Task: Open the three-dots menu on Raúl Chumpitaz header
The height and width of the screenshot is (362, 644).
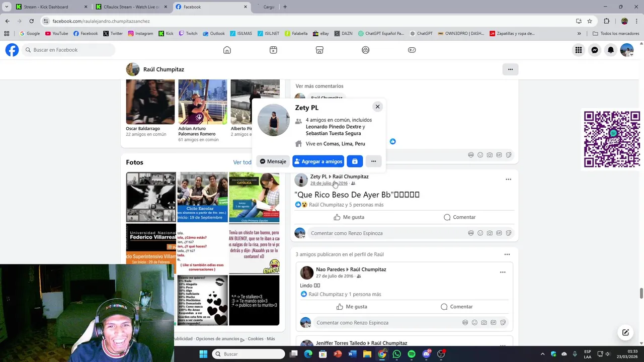Action: click(510, 69)
